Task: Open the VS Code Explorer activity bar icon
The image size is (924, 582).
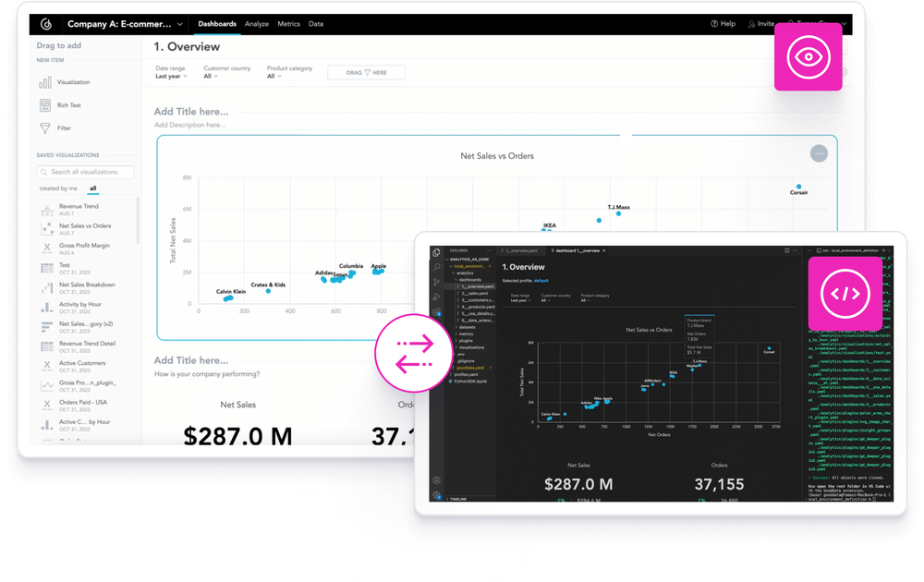Action: [x=437, y=253]
